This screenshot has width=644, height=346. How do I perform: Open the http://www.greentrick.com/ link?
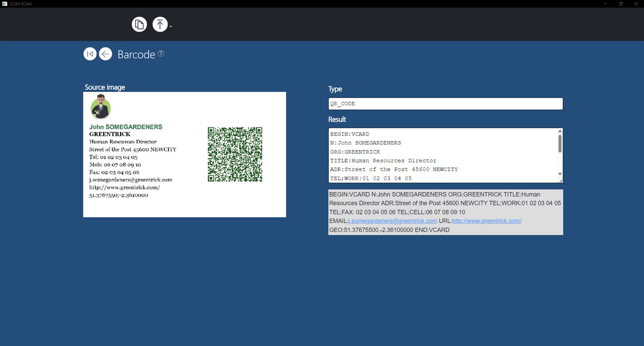(487, 221)
